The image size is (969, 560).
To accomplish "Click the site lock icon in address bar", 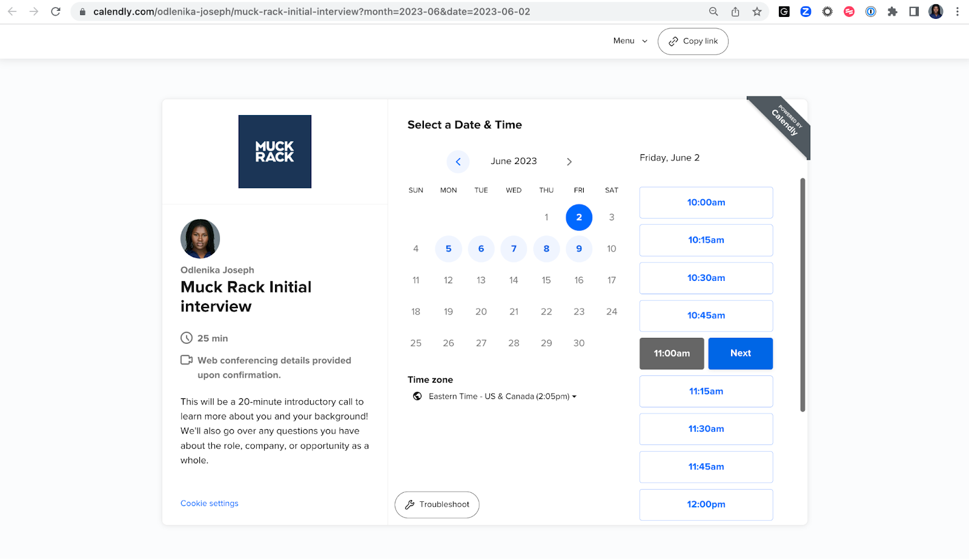I will 82,12.
